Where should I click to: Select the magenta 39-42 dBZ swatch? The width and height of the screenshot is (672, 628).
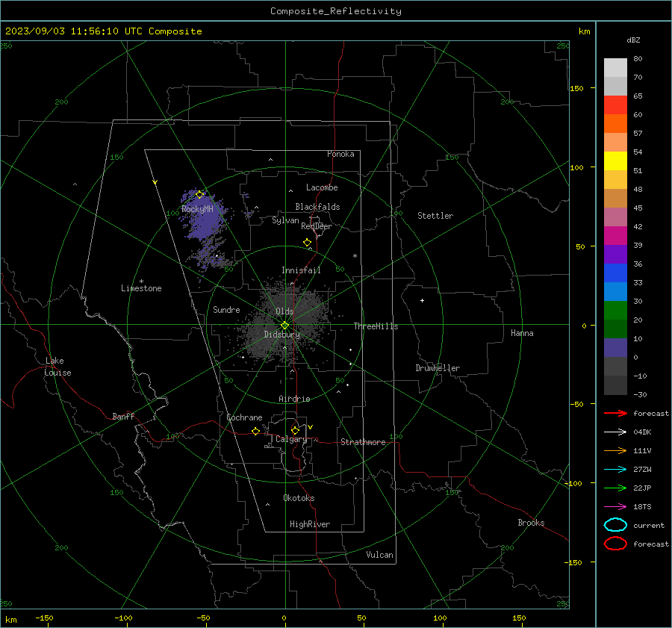tap(615, 236)
